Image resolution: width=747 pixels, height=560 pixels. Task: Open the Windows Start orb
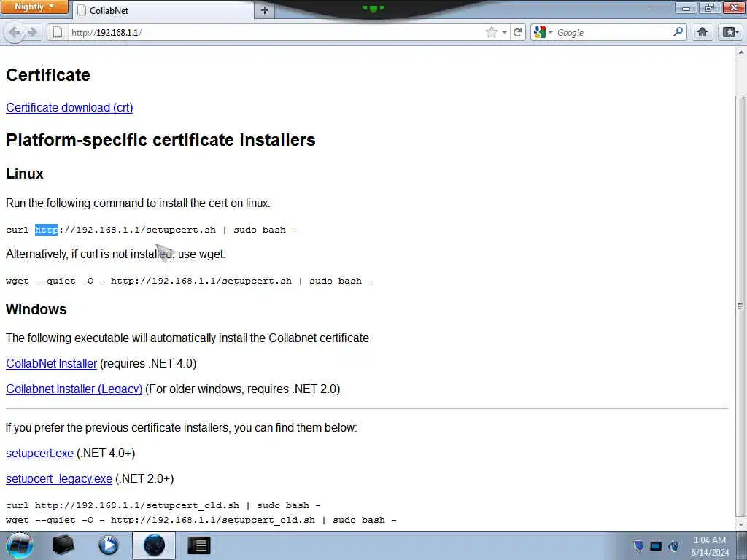pos(20,545)
